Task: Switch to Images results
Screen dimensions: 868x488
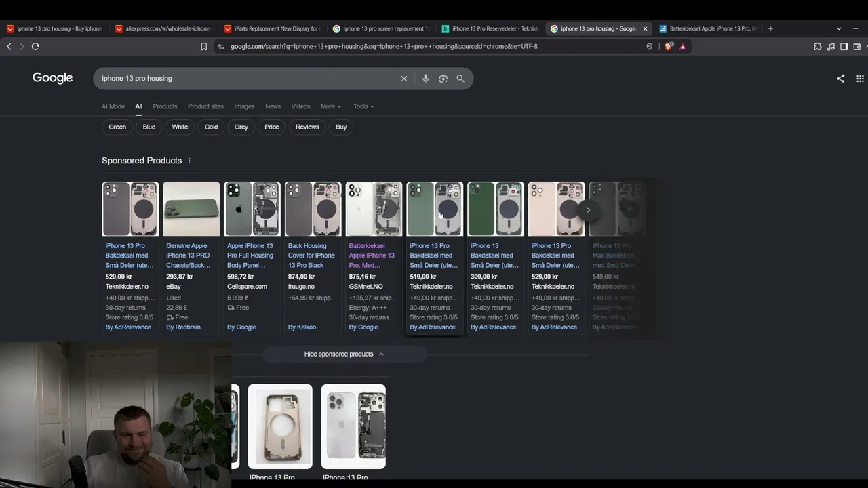Action: 244,106
